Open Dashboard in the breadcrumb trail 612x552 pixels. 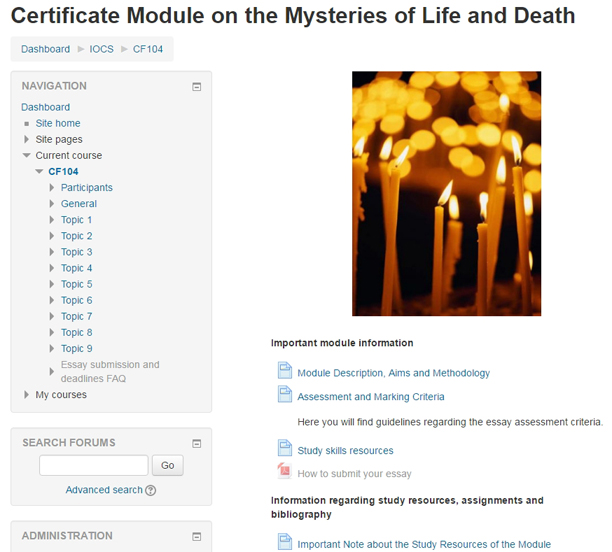click(46, 49)
